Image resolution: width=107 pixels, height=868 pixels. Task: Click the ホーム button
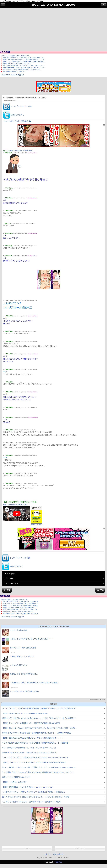[x=27, y=848]
